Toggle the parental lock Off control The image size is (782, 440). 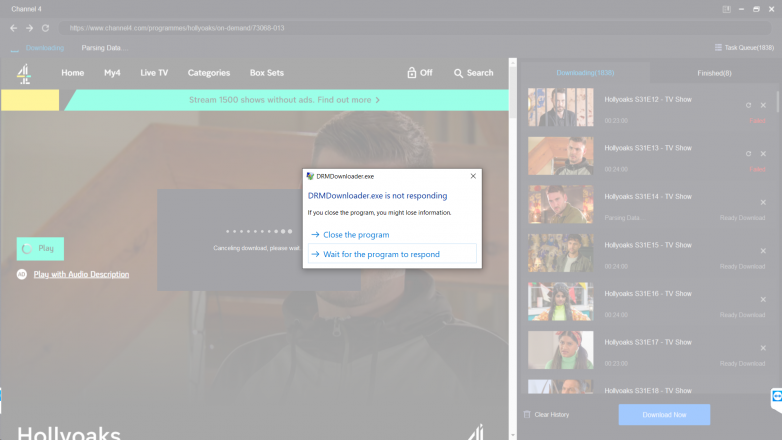419,73
